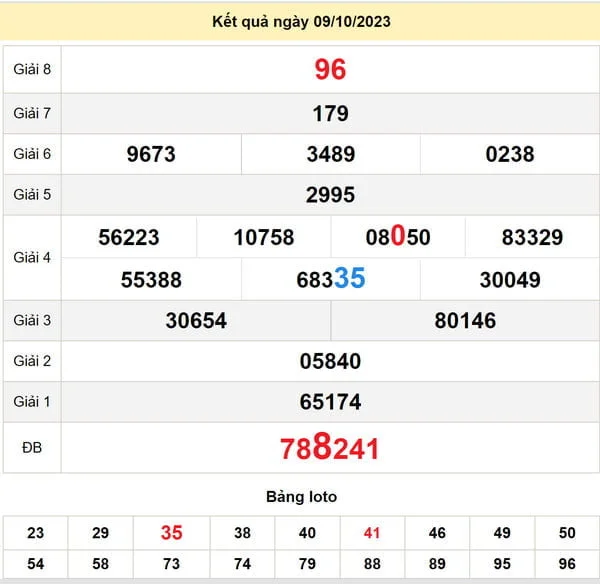
Task: Click Giải 3 number 30654
Action: (x=196, y=320)
